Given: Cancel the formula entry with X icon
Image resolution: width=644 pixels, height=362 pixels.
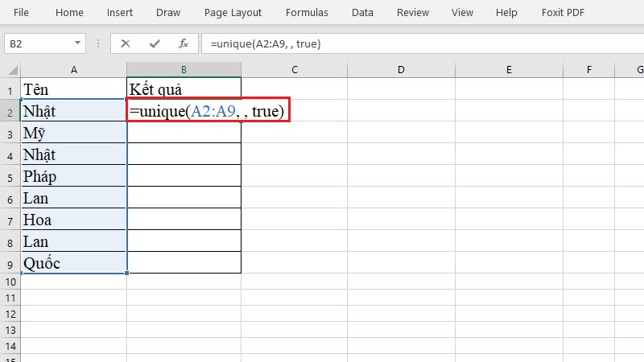Looking at the screenshot, I should 126,43.
